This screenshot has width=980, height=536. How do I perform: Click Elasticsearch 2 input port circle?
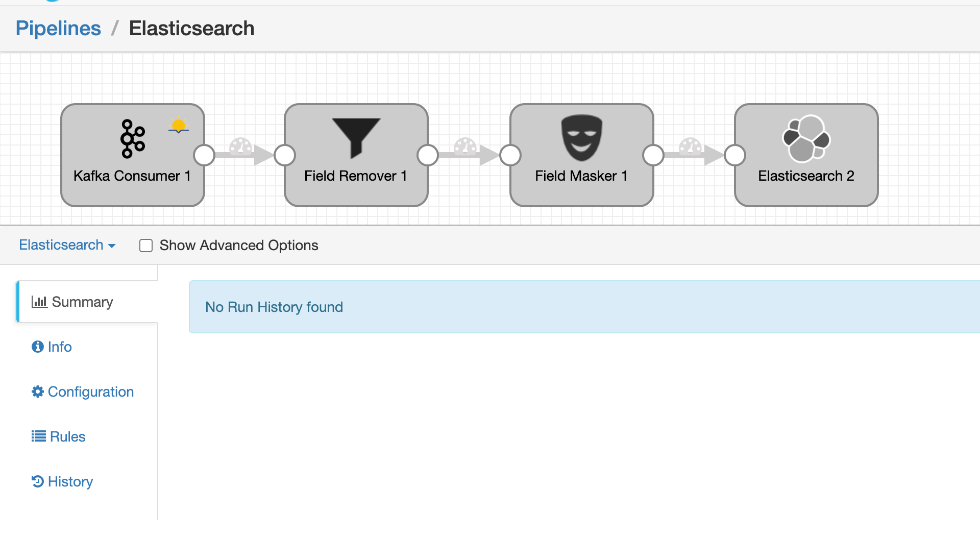pos(735,155)
